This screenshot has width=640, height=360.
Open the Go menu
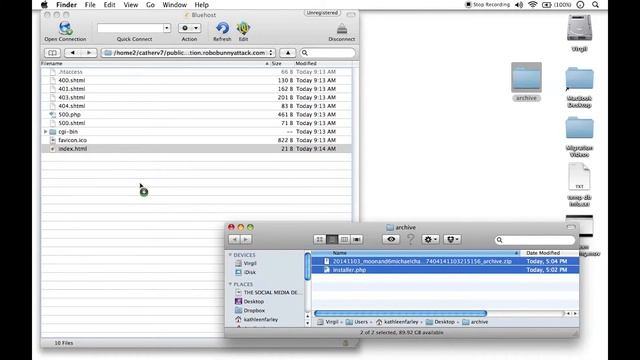pyautogui.click(x=150, y=5)
